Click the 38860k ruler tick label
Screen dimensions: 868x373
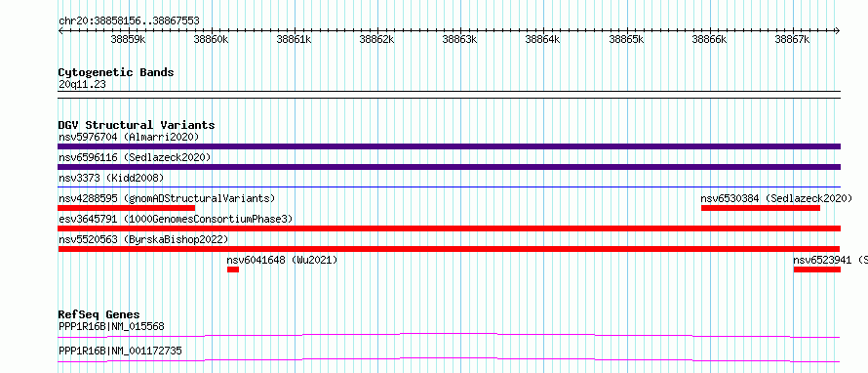coord(212,39)
